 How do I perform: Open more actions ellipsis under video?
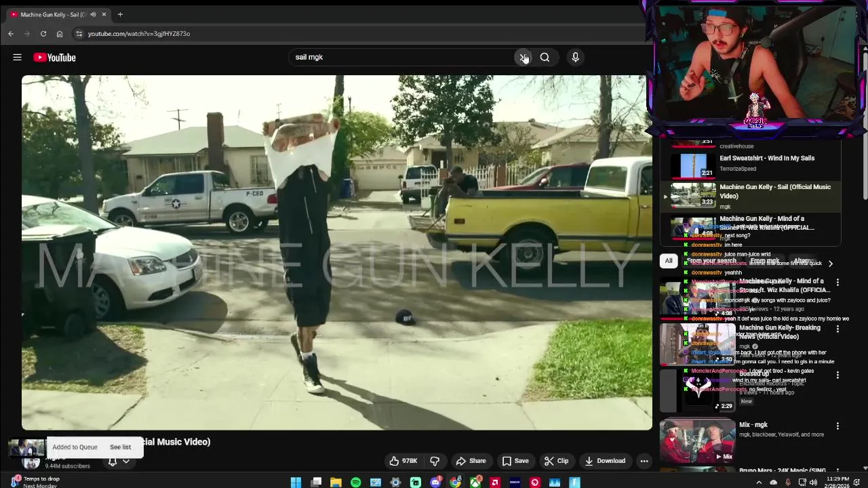coord(644,461)
